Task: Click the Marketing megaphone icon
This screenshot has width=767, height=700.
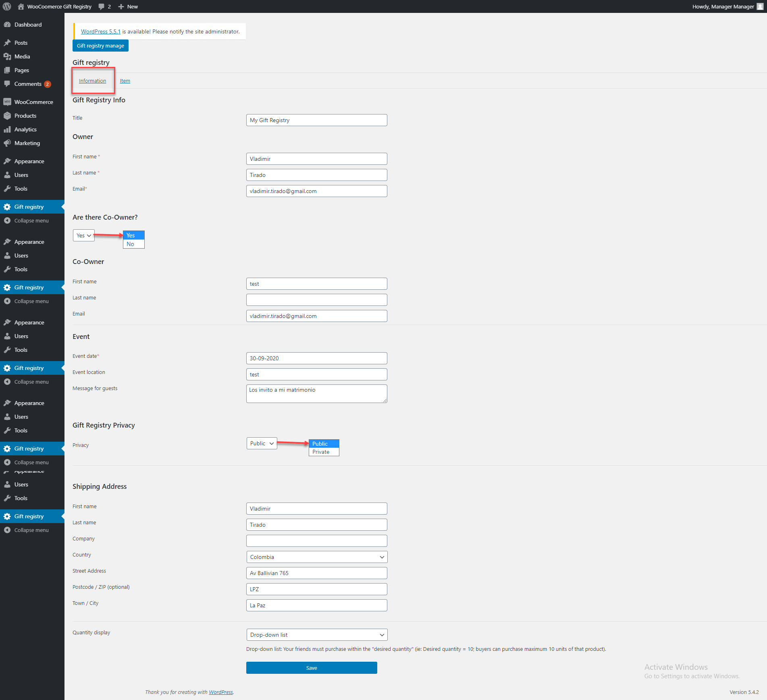Action: [x=7, y=143]
